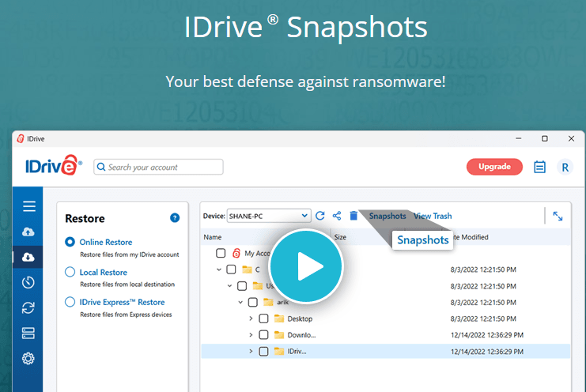Image resolution: width=586 pixels, height=392 pixels.
Task: Open the Sync arrows sidebar icon
Action: click(28, 307)
